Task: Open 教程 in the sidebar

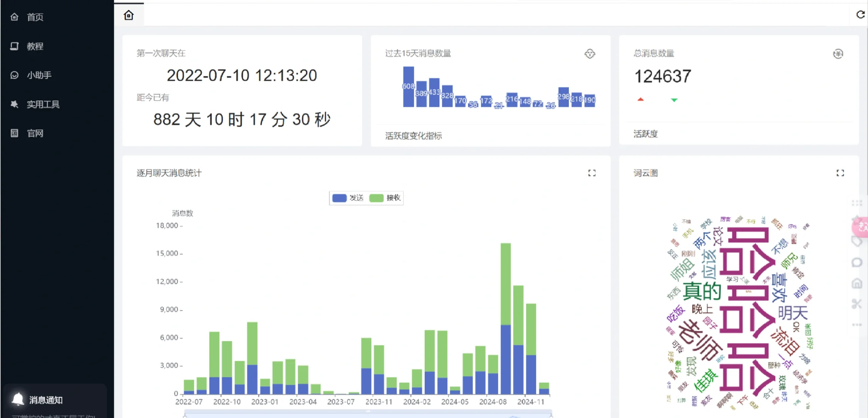Action: pos(35,46)
